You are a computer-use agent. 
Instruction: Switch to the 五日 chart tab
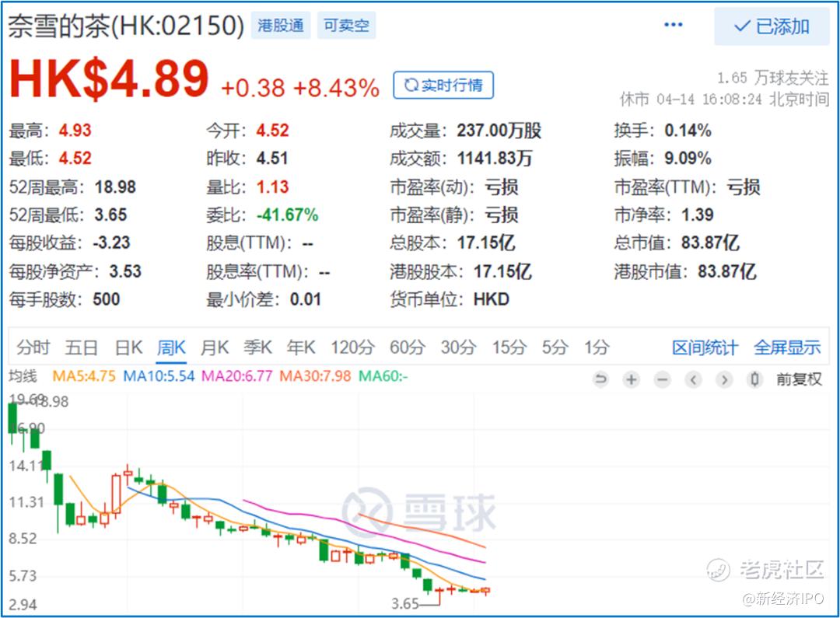82,347
